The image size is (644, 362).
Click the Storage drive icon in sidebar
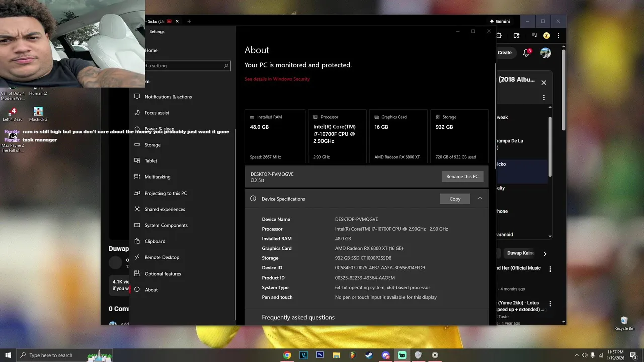137,145
